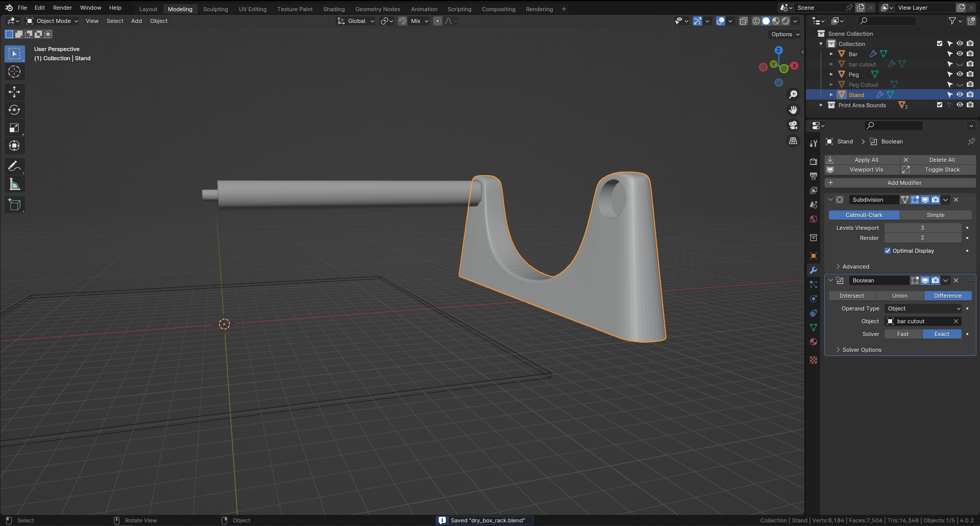
Task: Click the viewport zoom magnifier icon
Action: 793,94
